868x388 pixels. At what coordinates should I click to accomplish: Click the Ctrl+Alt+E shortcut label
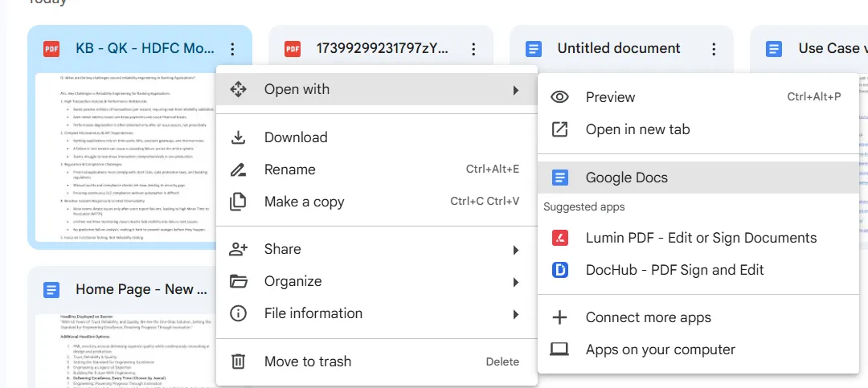click(493, 169)
